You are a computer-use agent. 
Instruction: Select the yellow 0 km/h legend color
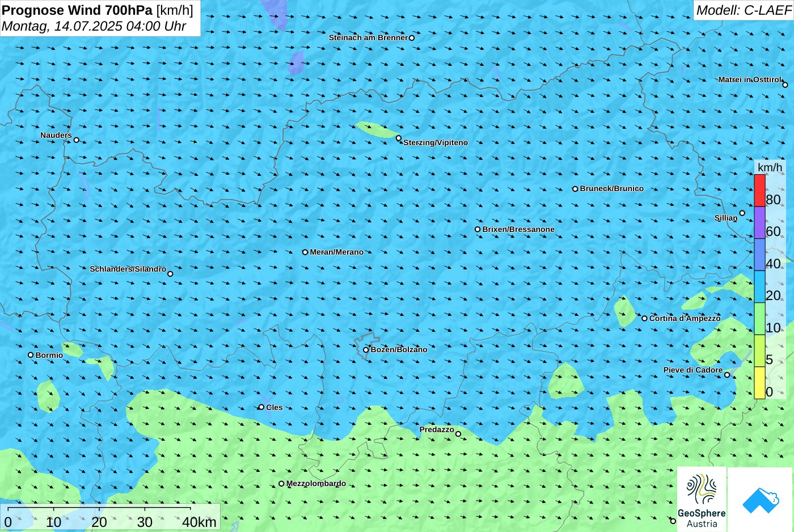759,383
